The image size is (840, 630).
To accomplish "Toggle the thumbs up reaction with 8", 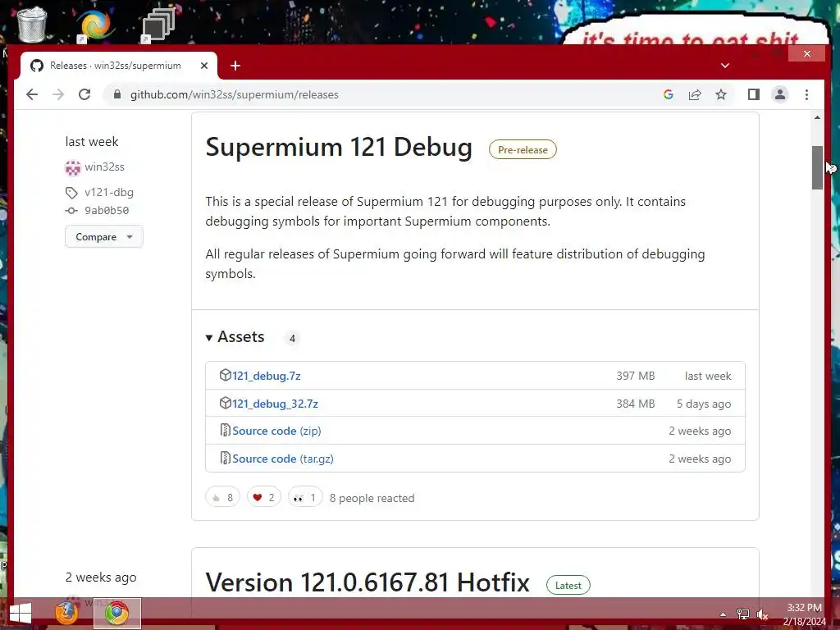I will 222,498.
